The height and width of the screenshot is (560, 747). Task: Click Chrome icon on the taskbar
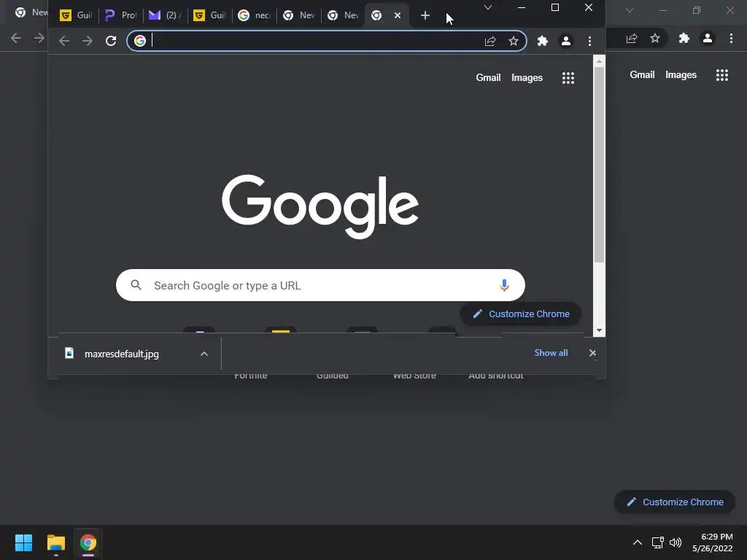point(88,542)
